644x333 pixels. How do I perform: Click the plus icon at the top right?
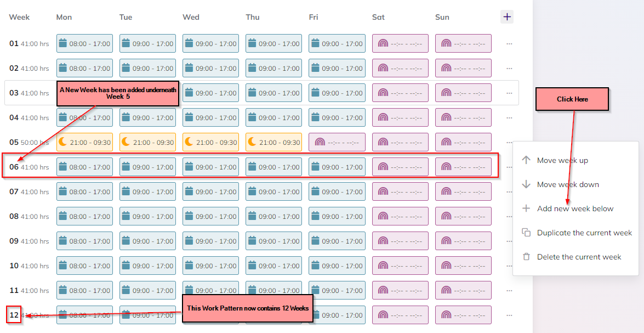pos(506,16)
